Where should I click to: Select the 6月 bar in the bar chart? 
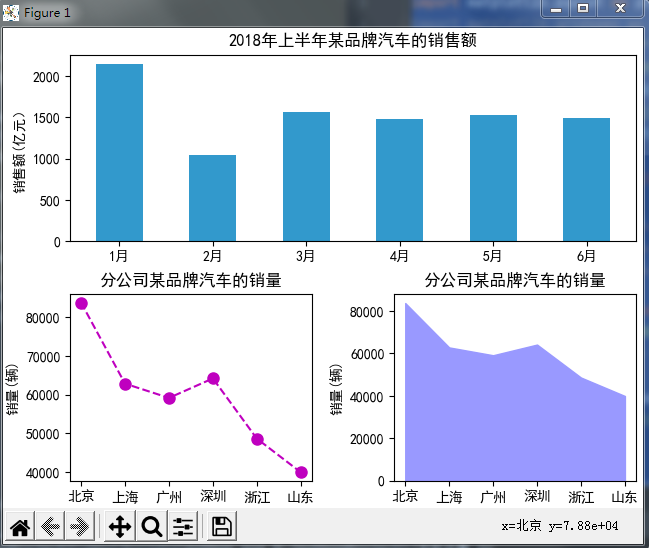[586, 179]
